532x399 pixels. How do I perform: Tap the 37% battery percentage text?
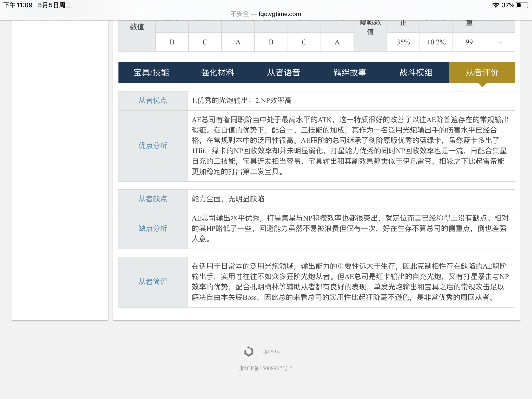[x=508, y=5]
